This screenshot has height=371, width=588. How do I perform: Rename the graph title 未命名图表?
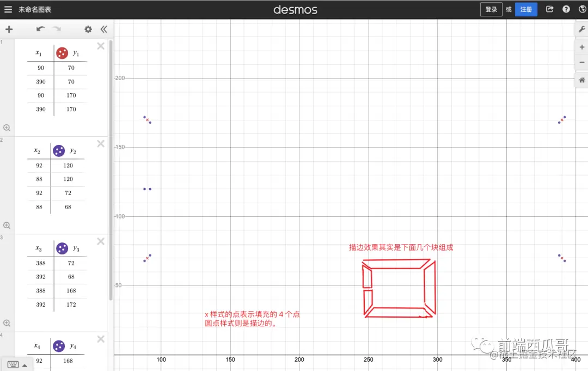coord(35,9)
